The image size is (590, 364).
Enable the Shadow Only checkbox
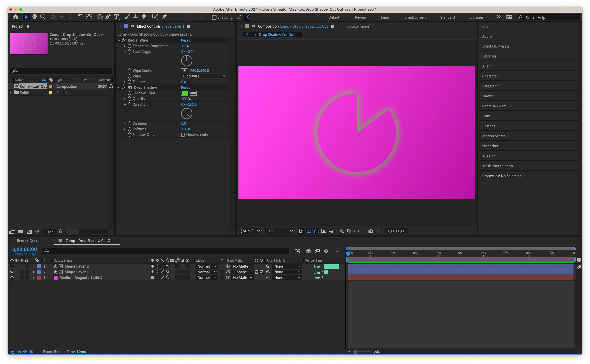(183, 135)
